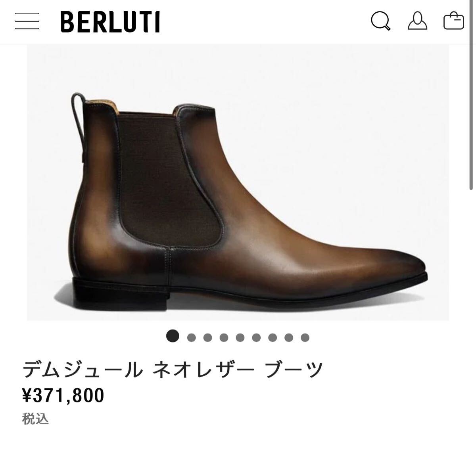This screenshot has width=476, height=452.
Task: Select the second carousel dot
Action: 192,337
